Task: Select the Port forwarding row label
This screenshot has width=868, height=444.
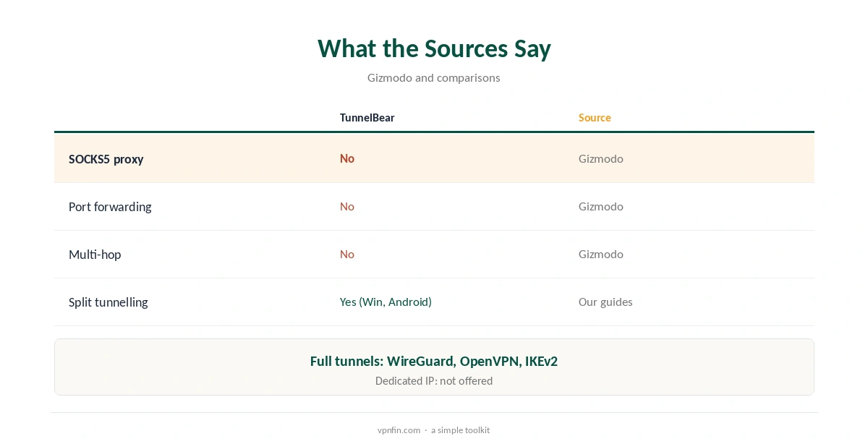Action: pos(110,207)
